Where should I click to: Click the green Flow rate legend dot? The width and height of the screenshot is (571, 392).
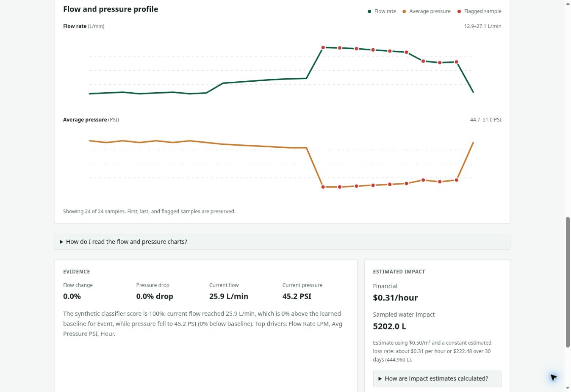click(x=369, y=11)
